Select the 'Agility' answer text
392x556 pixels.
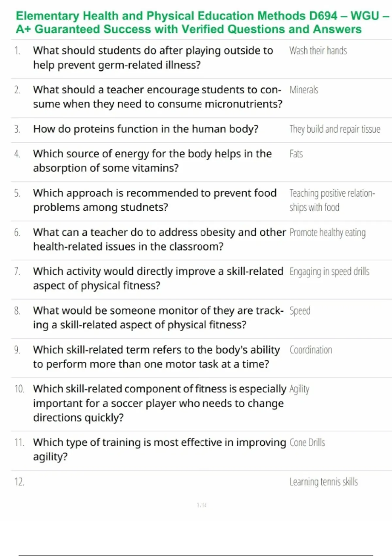click(x=299, y=389)
